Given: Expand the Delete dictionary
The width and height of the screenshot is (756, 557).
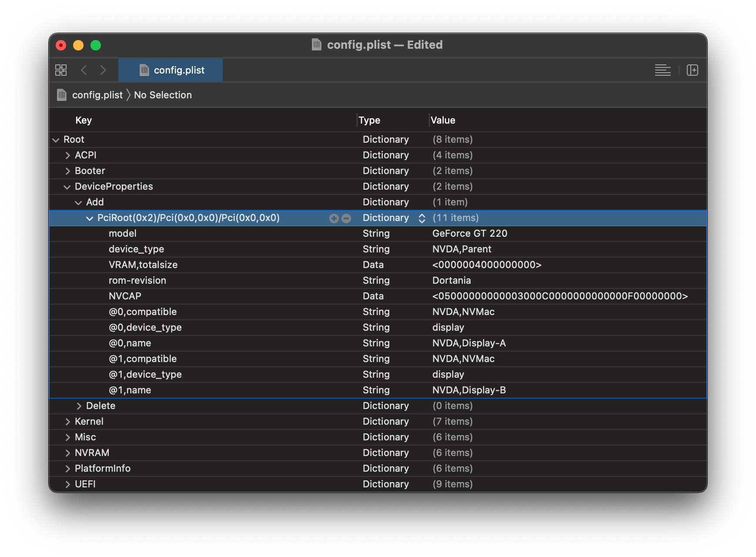Looking at the screenshot, I should [79, 406].
